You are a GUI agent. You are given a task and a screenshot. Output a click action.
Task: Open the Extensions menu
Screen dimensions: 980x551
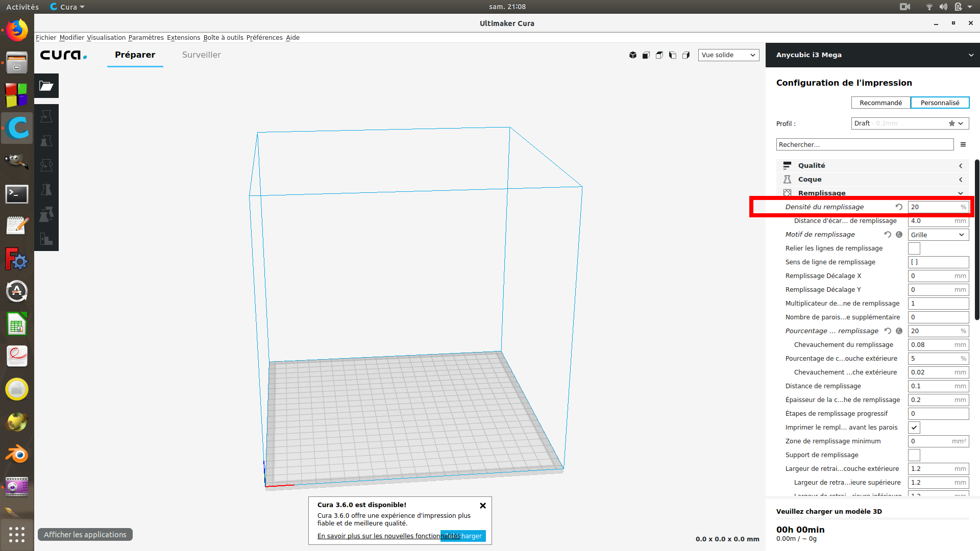pyautogui.click(x=183, y=38)
